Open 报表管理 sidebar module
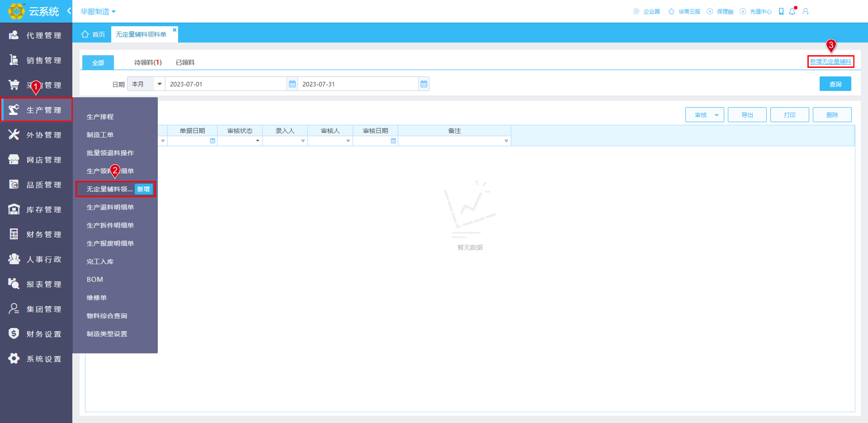This screenshot has height=423, width=868. [x=36, y=284]
